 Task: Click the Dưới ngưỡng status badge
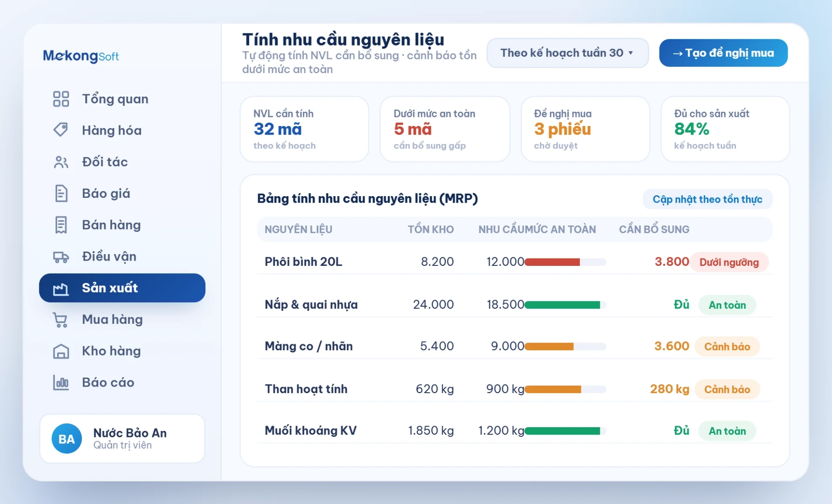[729, 262]
